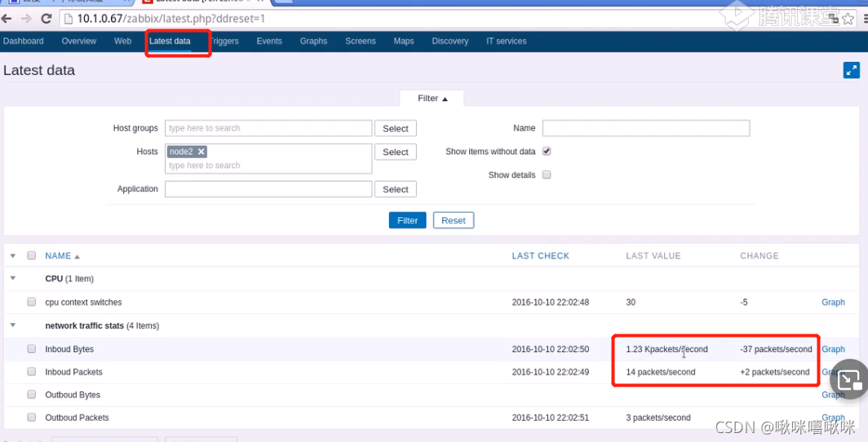Bookmark the page with star icon
The image size is (868, 442).
[848, 20]
